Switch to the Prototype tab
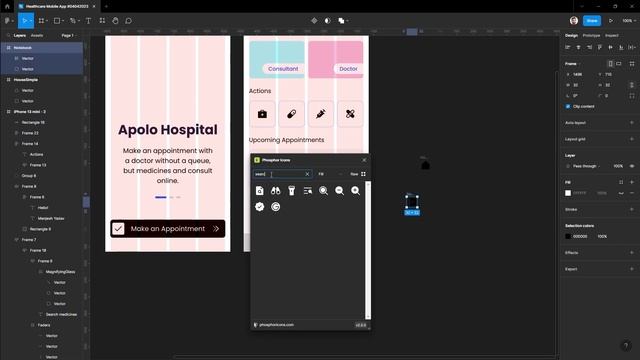Viewport: 640px width, 360px height. (x=591, y=36)
